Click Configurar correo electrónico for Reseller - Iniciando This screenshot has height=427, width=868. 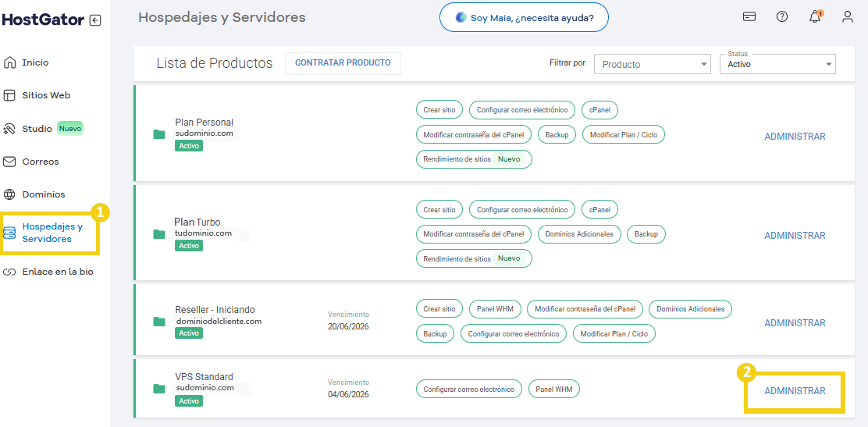(513, 333)
